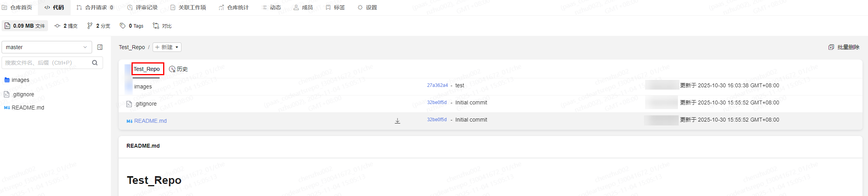Click the folder icon in the file tree

[7, 80]
